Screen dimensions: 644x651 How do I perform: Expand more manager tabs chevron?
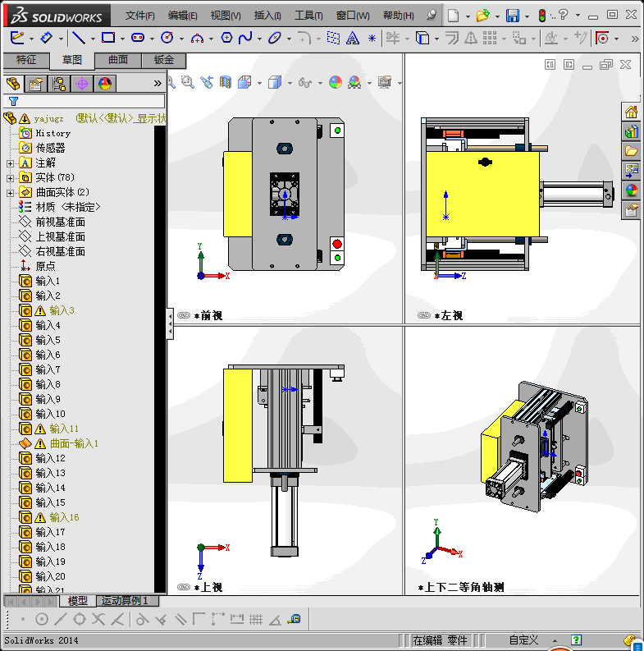pos(158,83)
